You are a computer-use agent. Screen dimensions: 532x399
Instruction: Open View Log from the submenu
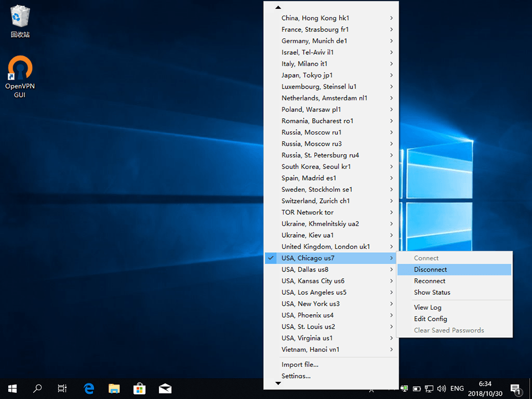tap(454, 308)
